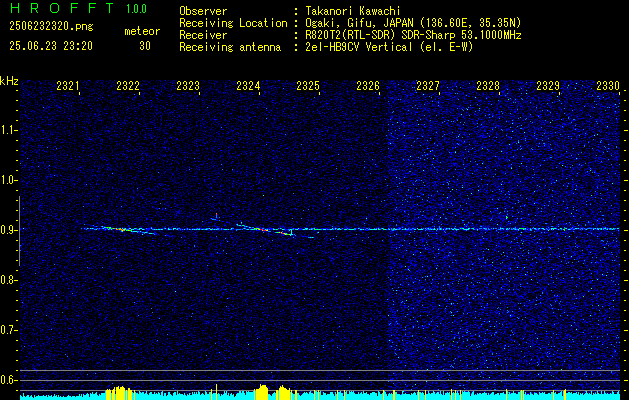Click the meteor count 30
This screenshot has height=400, width=629.
pyautogui.click(x=145, y=46)
